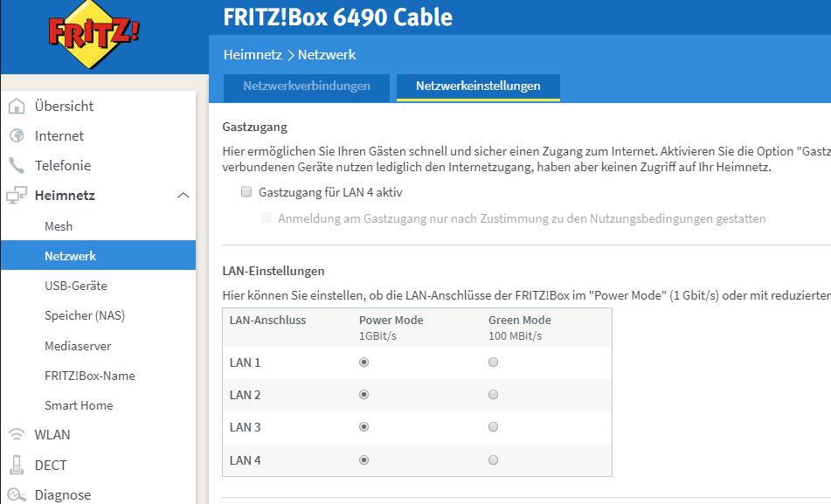
Task: Open the WLAN menu
Action: click(52, 435)
